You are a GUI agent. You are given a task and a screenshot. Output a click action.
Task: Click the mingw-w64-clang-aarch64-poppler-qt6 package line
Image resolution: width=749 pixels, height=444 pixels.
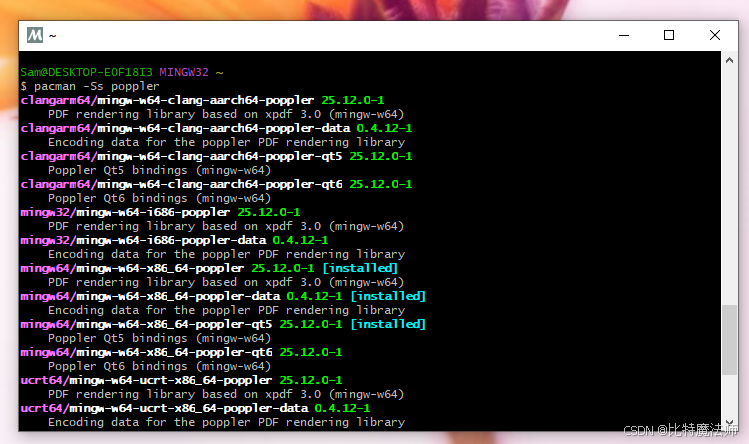coord(216,184)
